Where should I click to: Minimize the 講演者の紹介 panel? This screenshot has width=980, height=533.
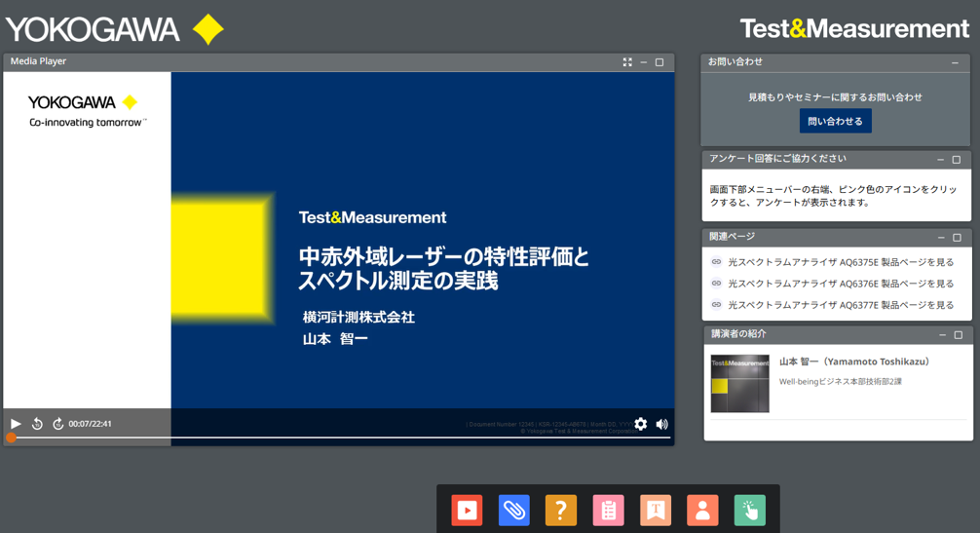pos(943,335)
